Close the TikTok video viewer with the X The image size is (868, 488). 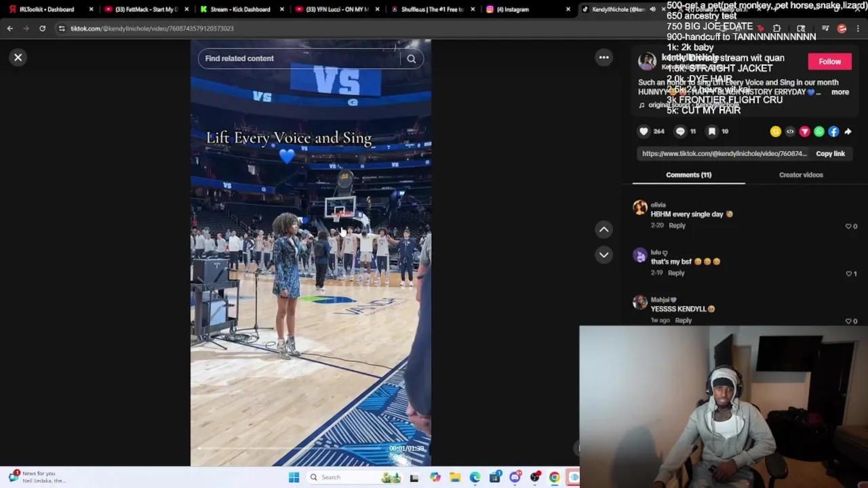[x=18, y=58]
